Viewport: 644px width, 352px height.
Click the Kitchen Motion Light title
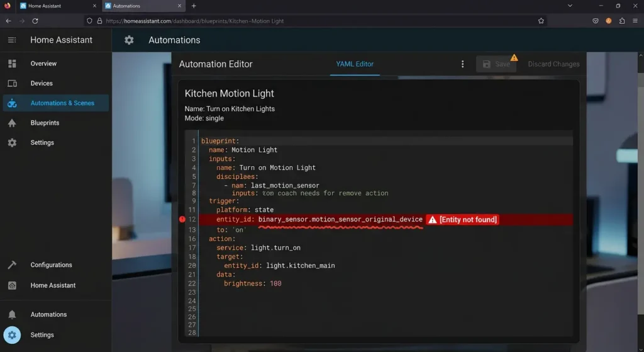229,93
